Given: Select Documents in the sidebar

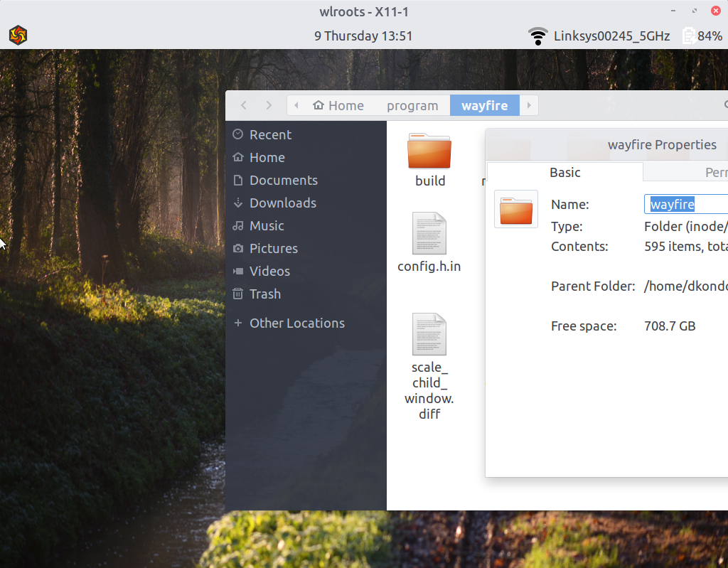Looking at the screenshot, I should coord(283,180).
